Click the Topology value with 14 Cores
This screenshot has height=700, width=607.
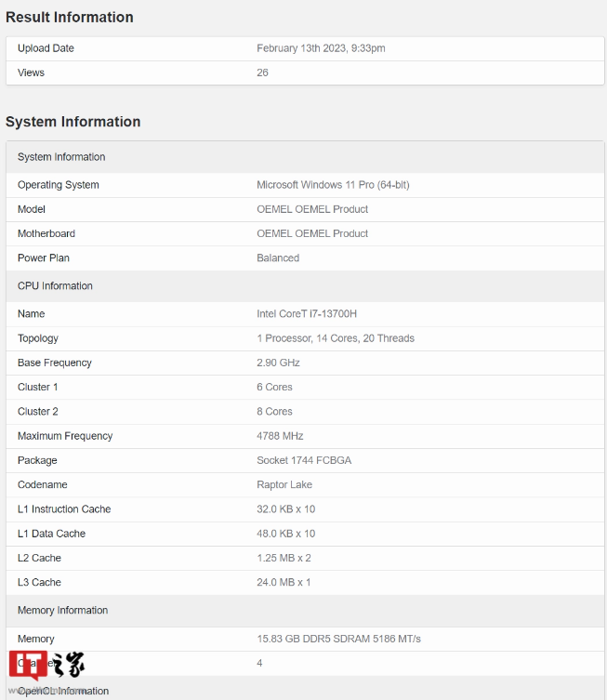pyautogui.click(x=336, y=338)
